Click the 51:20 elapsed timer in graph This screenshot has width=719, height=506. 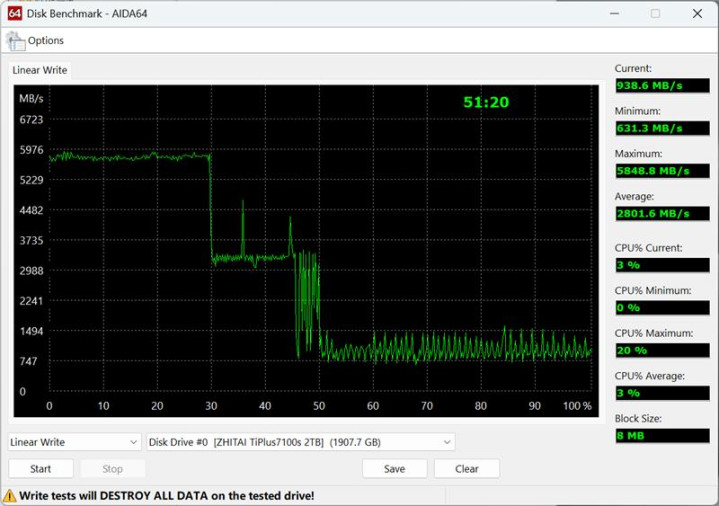pos(486,102)
